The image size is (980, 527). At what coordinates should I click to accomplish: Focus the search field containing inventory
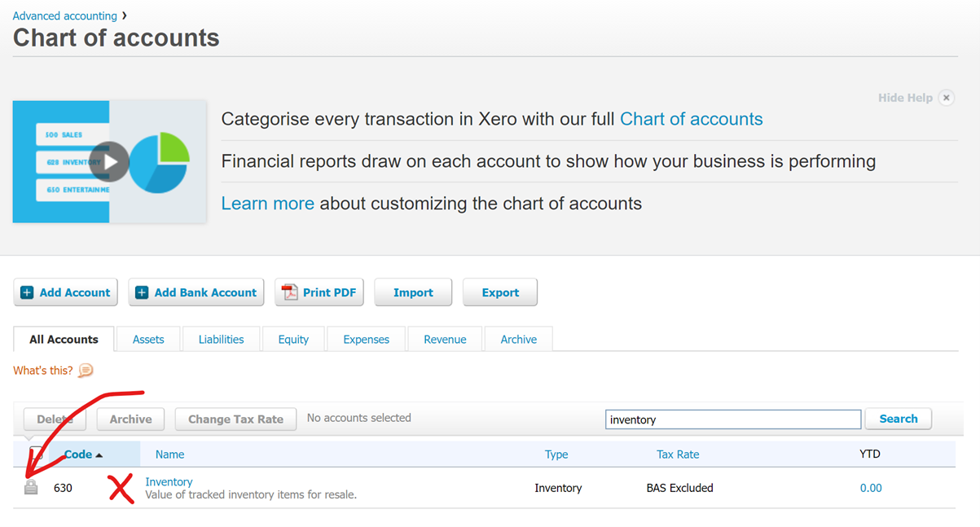pyautogui.click(x=733, y=419)
